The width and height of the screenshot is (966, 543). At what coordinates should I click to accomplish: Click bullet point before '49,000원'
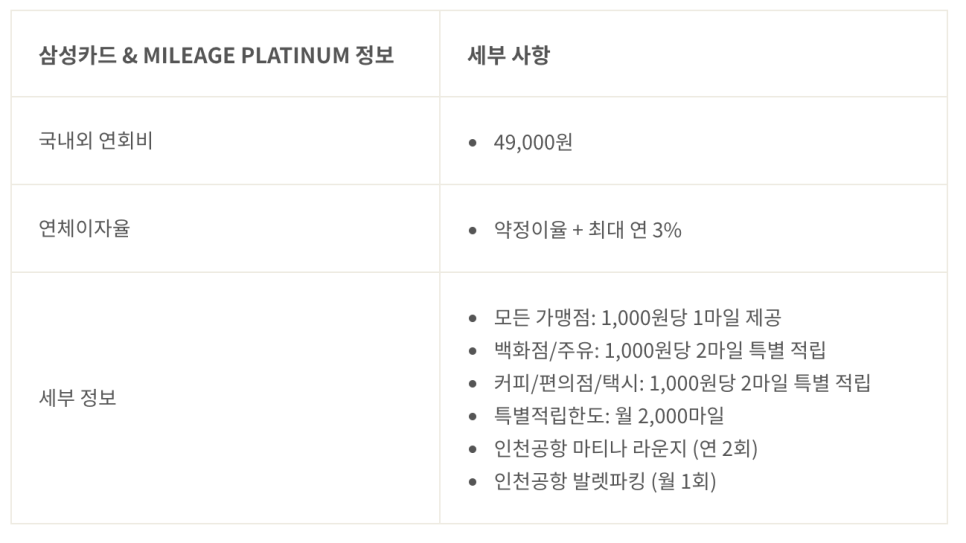pos(473,143)
